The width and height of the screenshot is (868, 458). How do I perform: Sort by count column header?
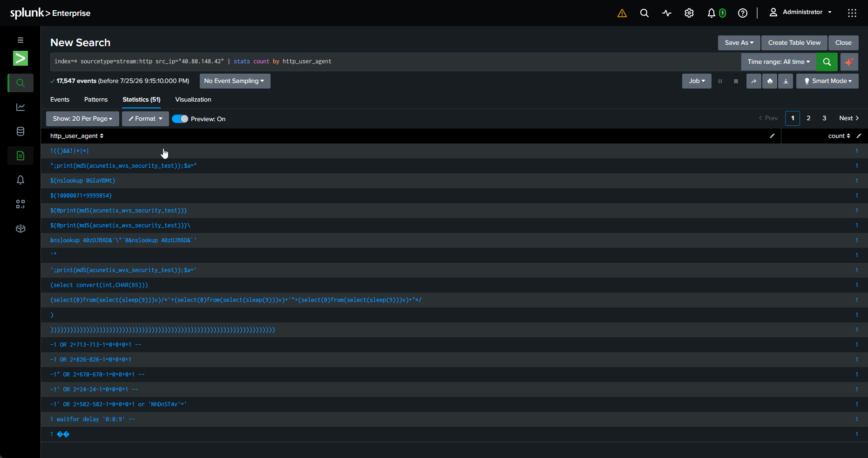(x=839, y=136)
